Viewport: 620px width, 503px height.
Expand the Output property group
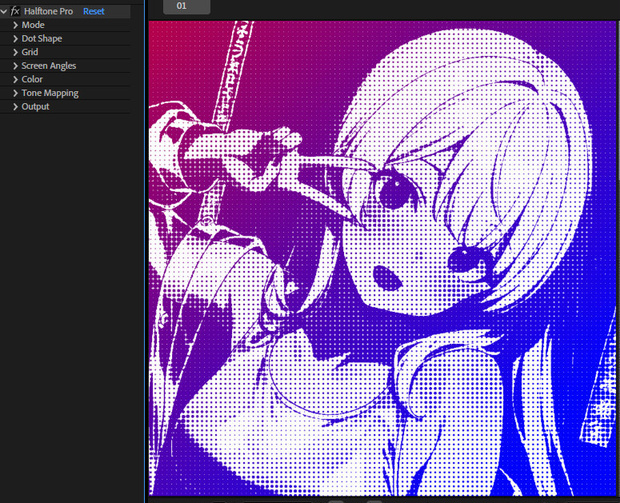point(15,107)
